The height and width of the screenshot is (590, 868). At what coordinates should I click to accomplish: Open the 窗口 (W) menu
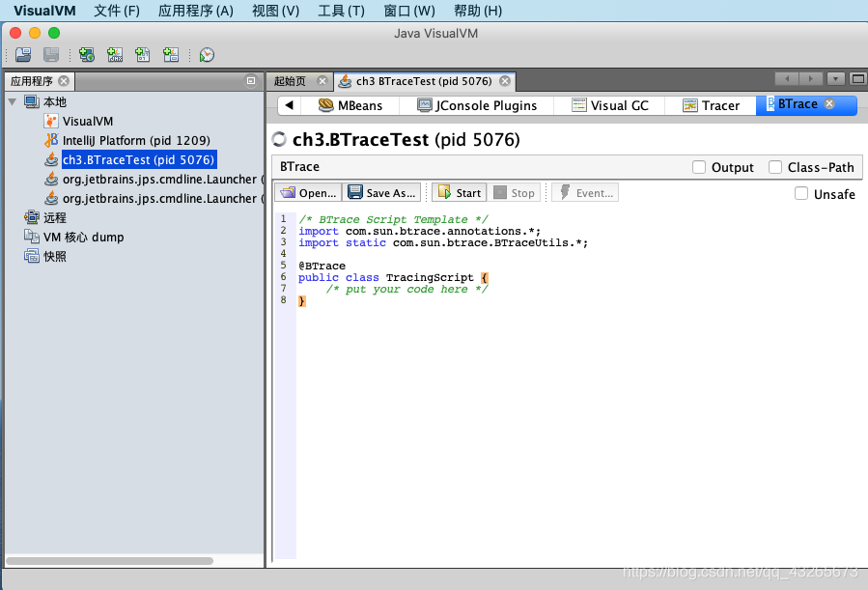point(409,11)
